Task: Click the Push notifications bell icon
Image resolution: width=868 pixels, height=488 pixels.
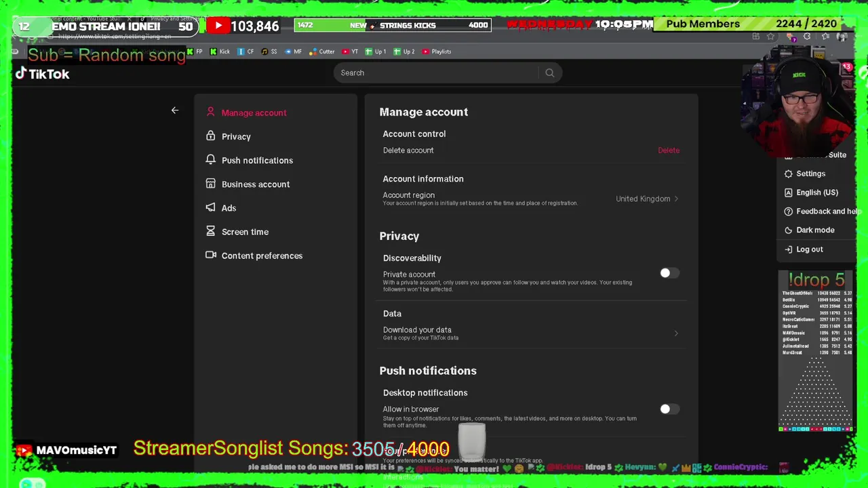Action: (x=210, y=160)
